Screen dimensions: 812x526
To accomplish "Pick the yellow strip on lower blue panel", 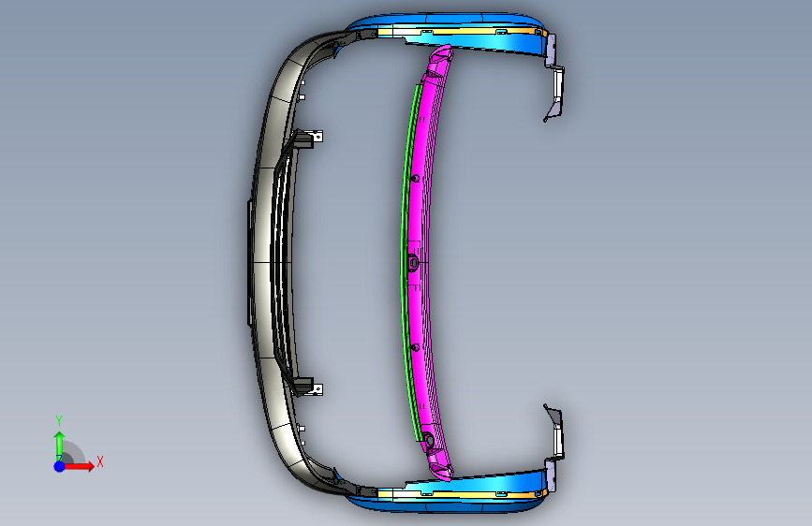I will [x=461, y=494].
